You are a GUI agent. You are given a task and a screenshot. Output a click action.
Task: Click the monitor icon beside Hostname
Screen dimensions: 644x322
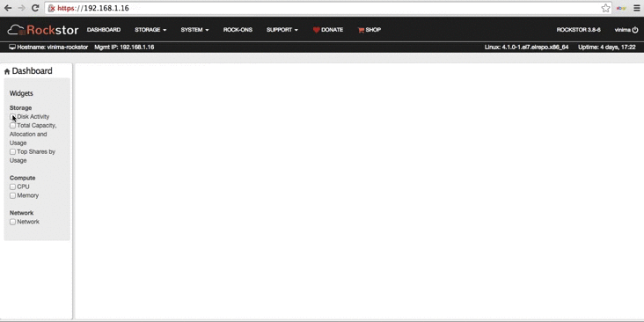(x=12, y=48)
